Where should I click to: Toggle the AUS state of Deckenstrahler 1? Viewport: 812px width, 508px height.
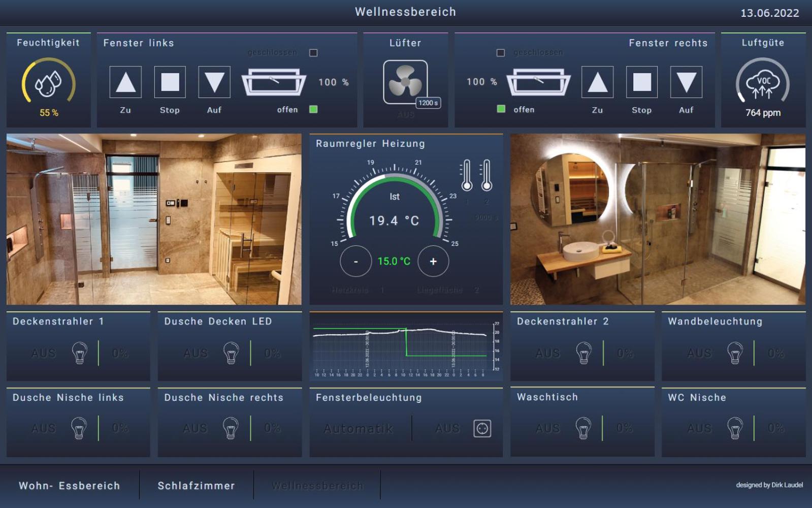(x=44, y=353)
